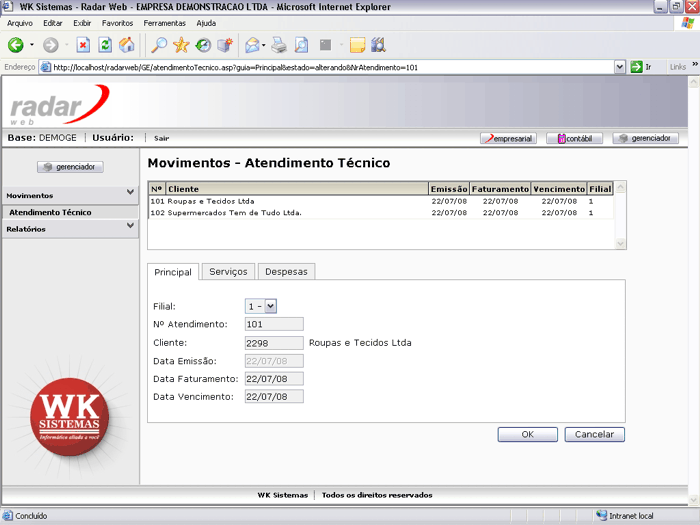Switch to the Serviços tab
Viewport: 700px width, 525px height.
click(x=228, y=272)
